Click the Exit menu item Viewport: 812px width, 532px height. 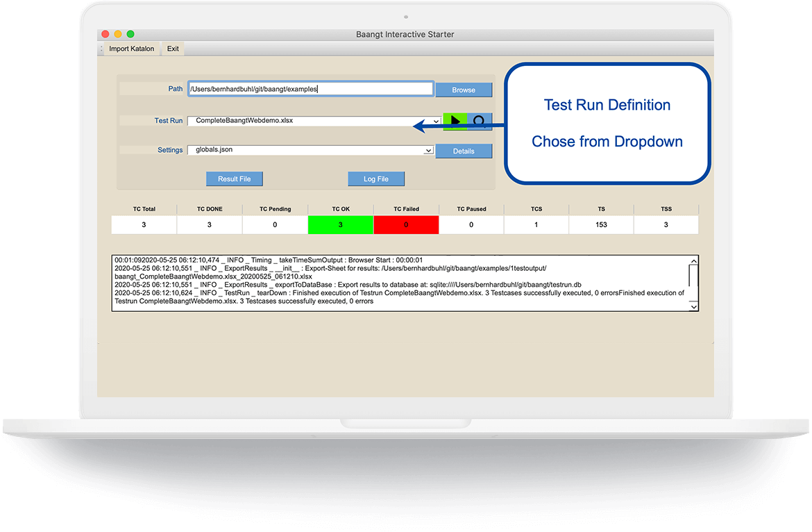[173, 49]
